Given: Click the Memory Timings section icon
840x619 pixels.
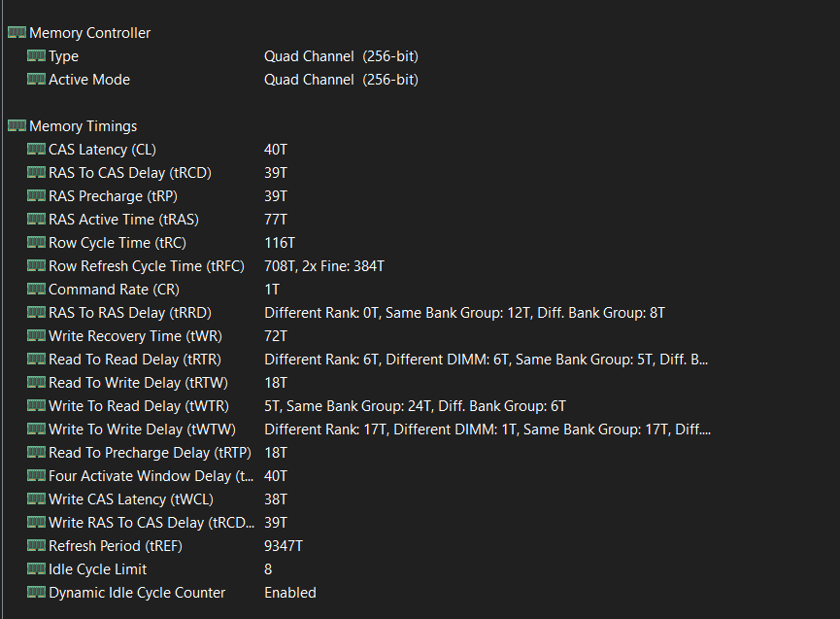Looking at the screenshot, I should click(17, 126).
